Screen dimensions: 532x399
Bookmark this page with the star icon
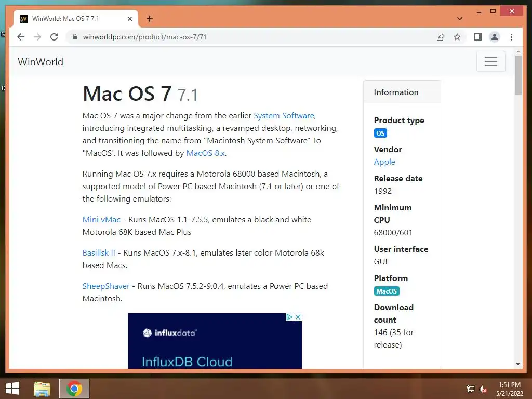tap(457, 37)
